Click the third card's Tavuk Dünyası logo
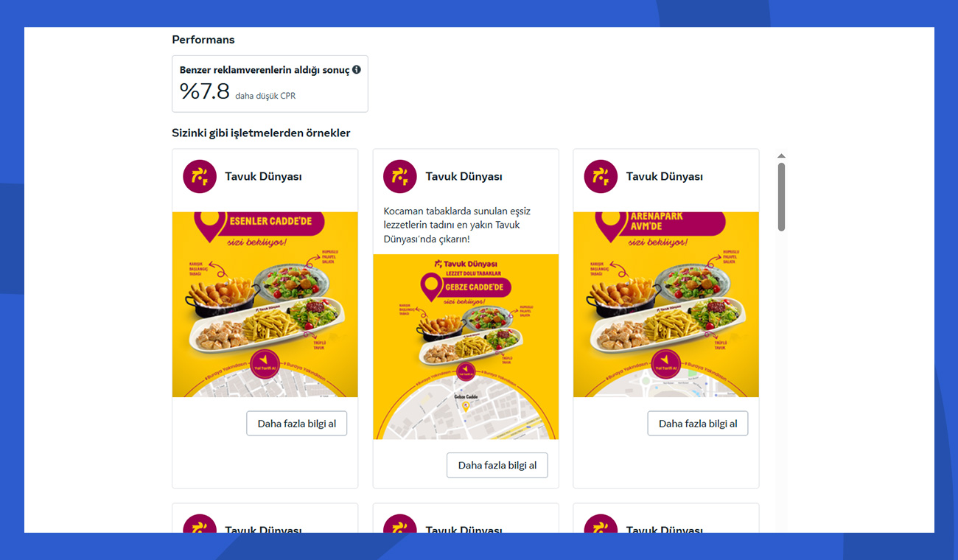 pyautogui.click(x=601, y=177)
